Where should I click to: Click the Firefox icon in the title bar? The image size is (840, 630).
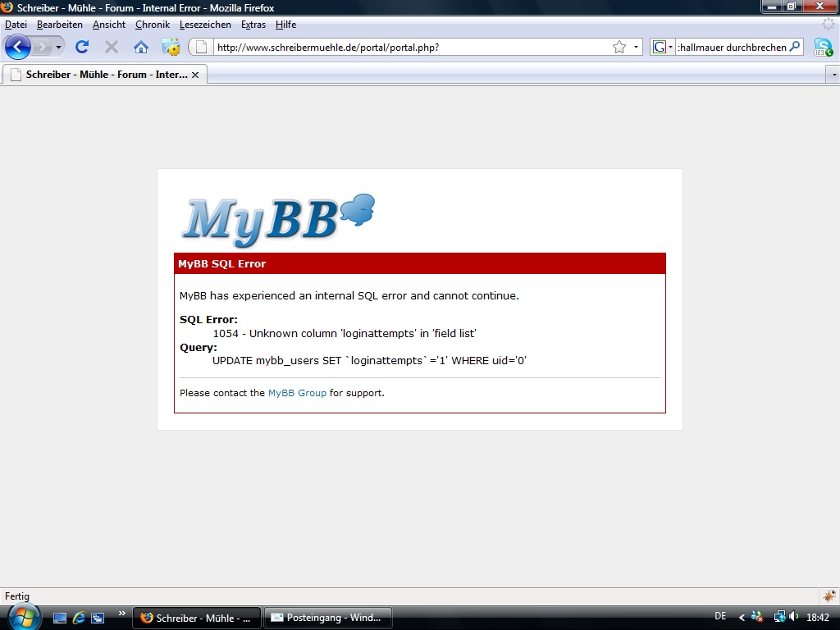click(x=7, y=7)
